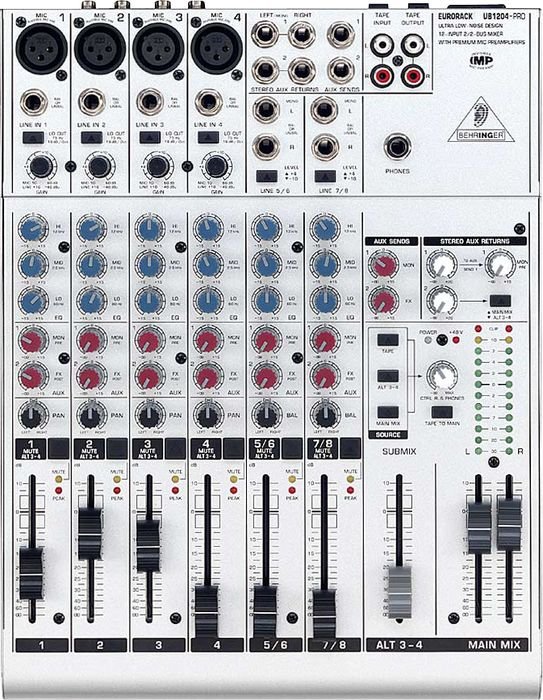Click the red TAPE INPUT right RCA jack
The height and width of the screenshot is (700, 543).
pyautogui.click(x=383, y=75)
